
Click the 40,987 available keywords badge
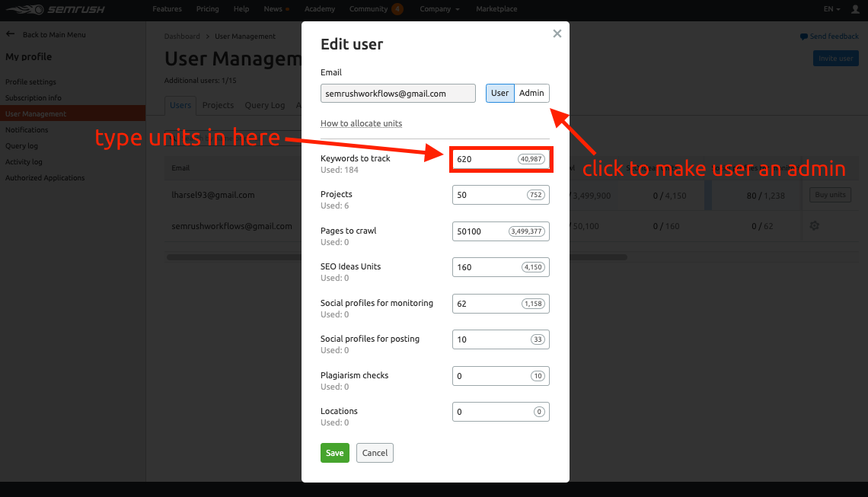coord(531,159)
